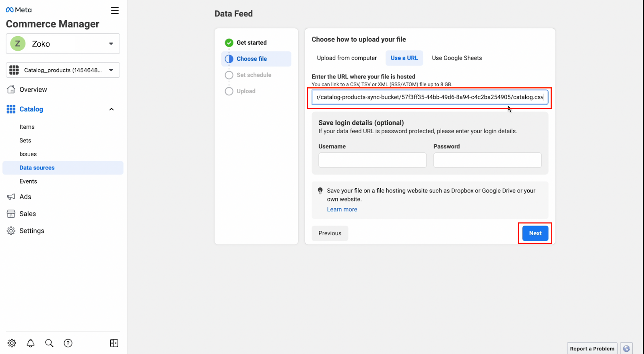Viewport: 644px width, 354px height.
Task: Click the Ads megaphone icon
Action: pyautogui.click(x=11, y=197)
